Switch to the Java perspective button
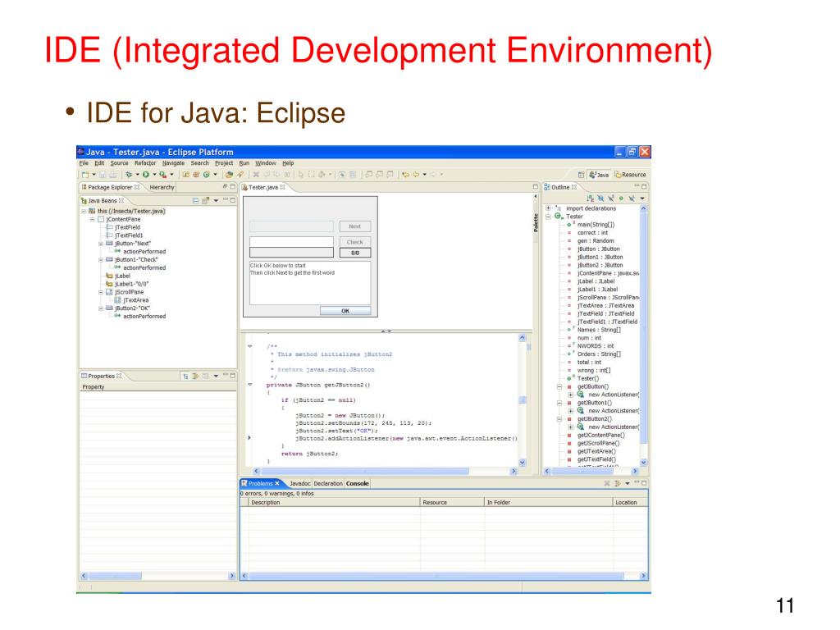Image resolution: width=840 pixels, height=630 pixels. coord(599,175)
